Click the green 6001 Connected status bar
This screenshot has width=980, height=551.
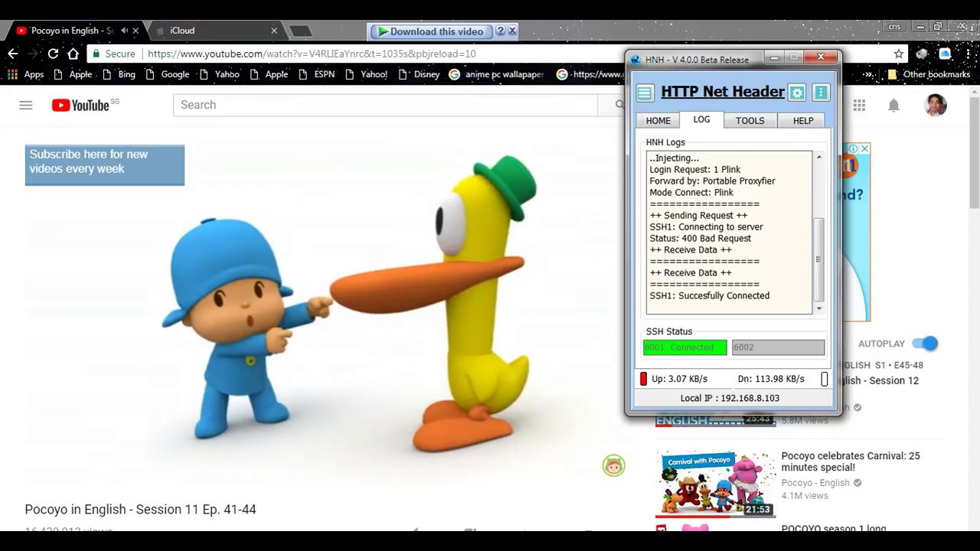click(685, 347)
